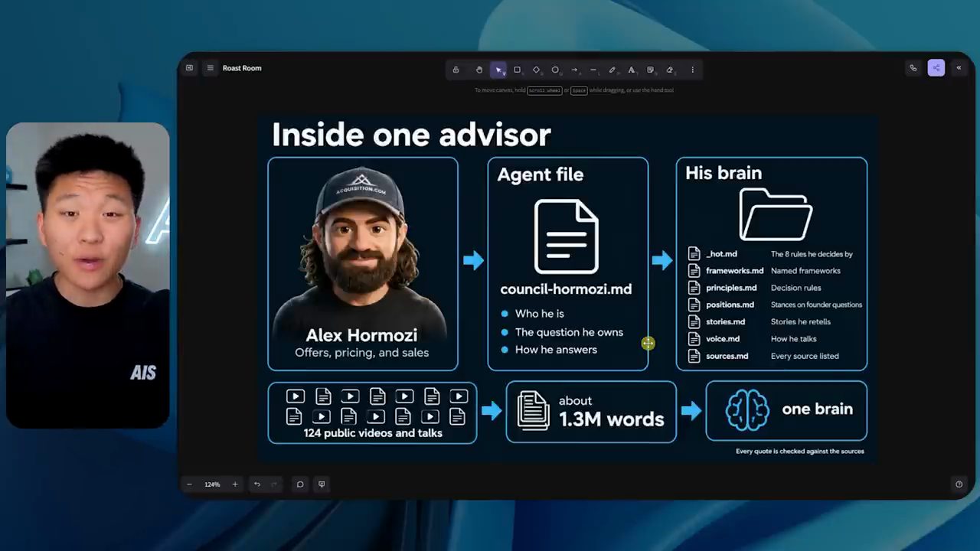Screen dimensions: 980x551
Task: Undo the last canvas action
Action: tap(257, 484)
